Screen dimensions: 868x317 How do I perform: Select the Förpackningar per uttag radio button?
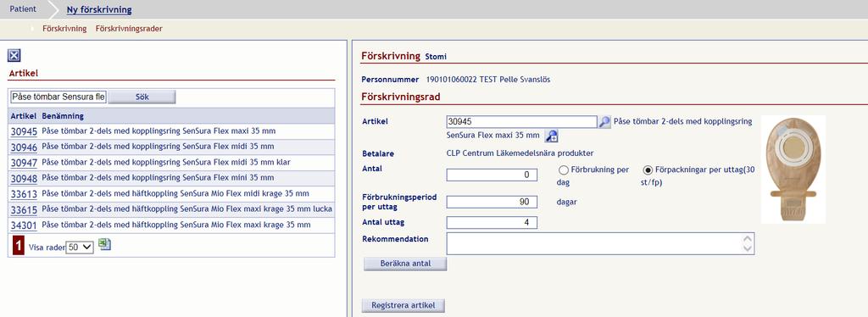click(648, 170)
